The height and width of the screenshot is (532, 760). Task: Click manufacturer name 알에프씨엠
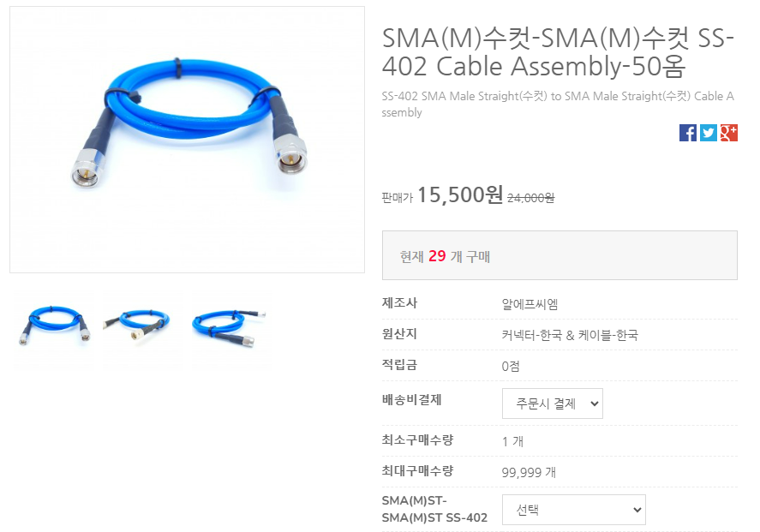tap(530, 304)
